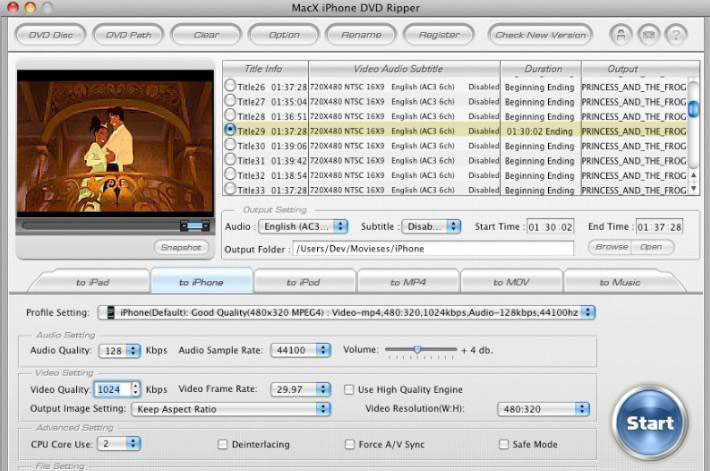Viewport: 710px width, 471px height.
Task: Switch to the to MOV tab
Action: (511, 282)
